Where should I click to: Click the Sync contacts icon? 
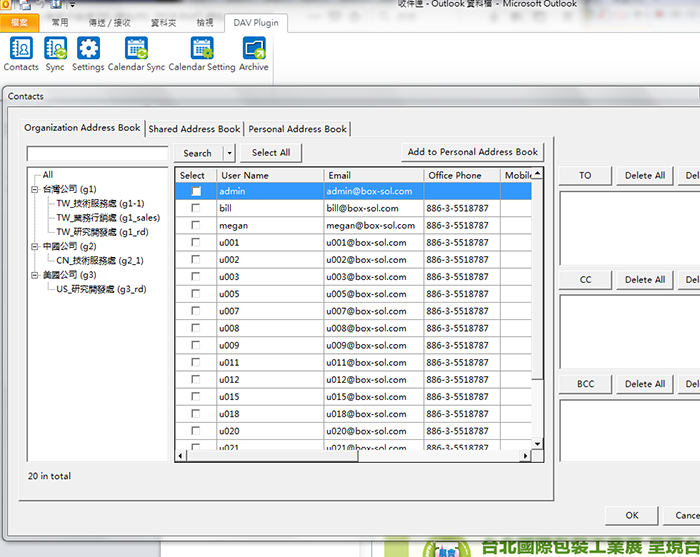(55, 54)
